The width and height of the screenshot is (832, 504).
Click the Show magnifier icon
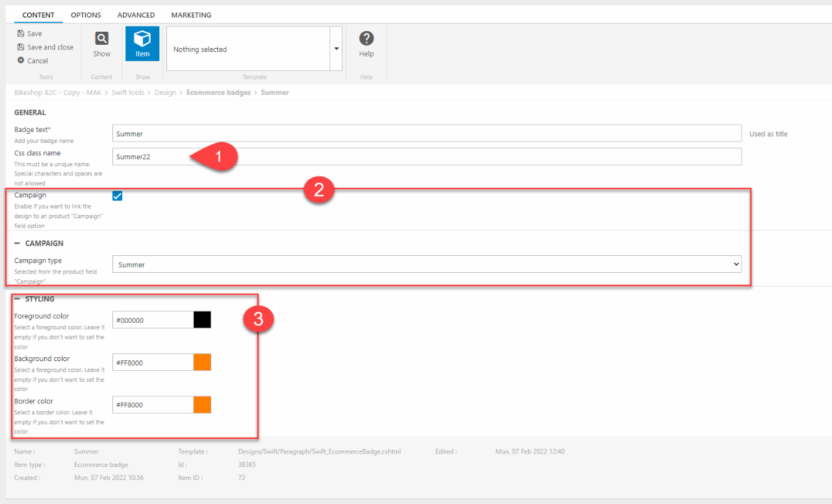[x=102, y=39]
